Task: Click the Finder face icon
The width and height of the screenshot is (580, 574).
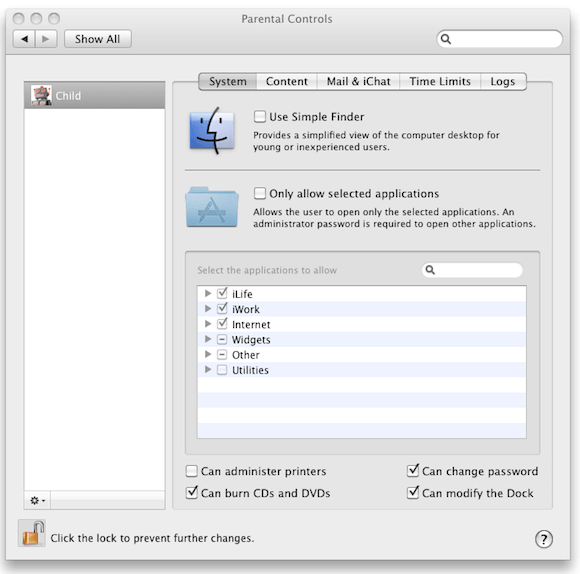Action: point(212,131)
